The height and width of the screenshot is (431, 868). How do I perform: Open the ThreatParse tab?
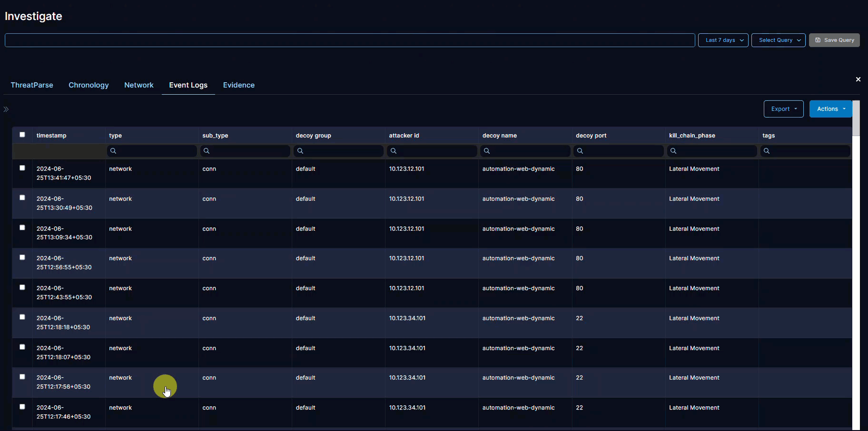tap(31, 85)
